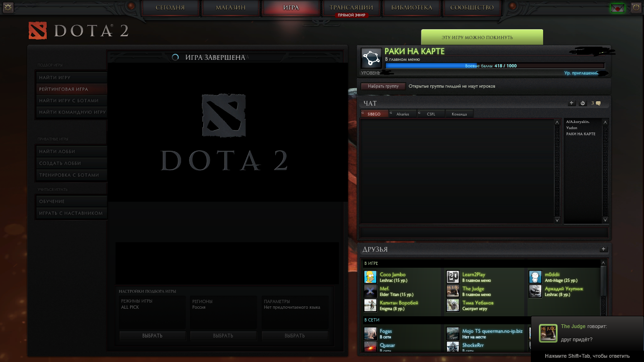Viewport: 644px width, 362px height.
Task: Click ЭТУ ИГРУ МОЖНО ПОКИНУТЬ button
Action: [482, 37]
